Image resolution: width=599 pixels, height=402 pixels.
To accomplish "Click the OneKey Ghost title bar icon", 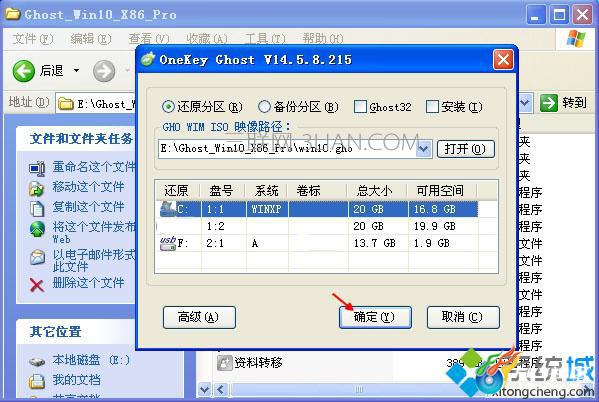I will pos(148,59).
